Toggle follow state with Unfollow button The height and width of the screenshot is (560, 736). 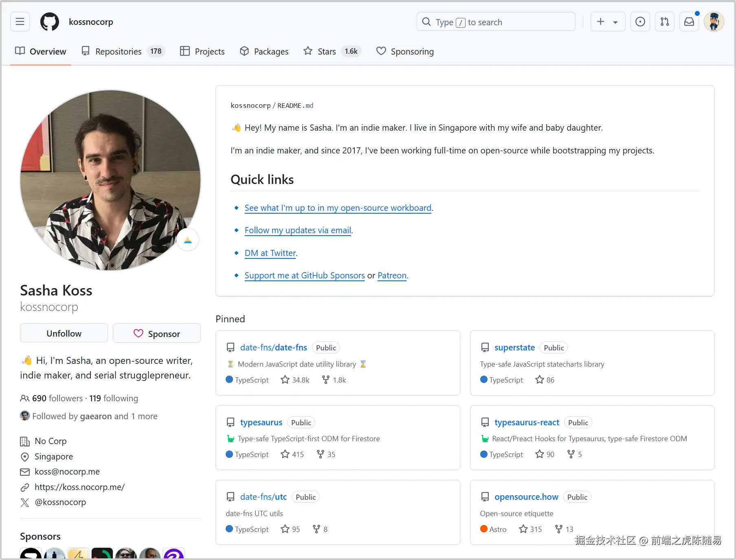[64, 333]
